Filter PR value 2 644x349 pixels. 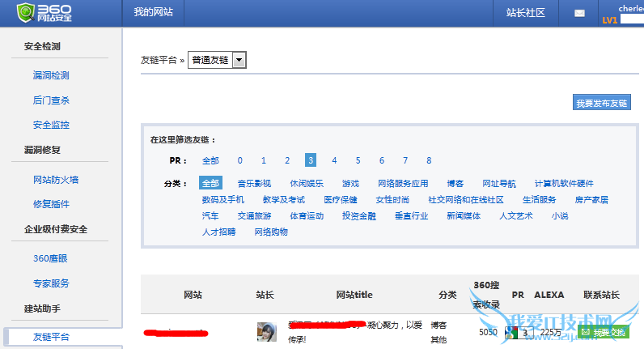coord(287,160)
